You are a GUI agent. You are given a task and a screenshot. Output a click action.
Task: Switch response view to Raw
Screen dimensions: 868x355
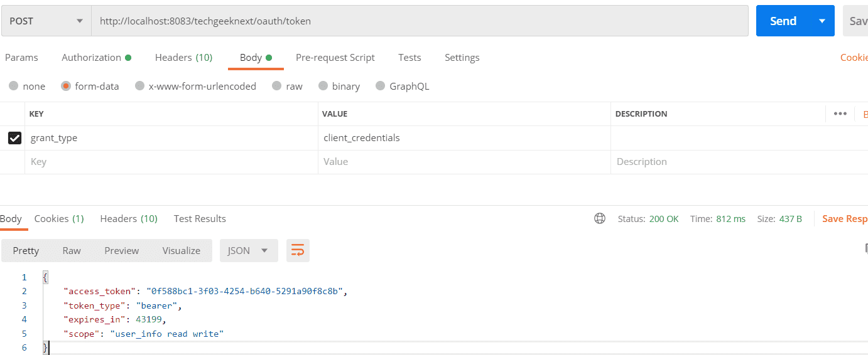pos(72,250)
